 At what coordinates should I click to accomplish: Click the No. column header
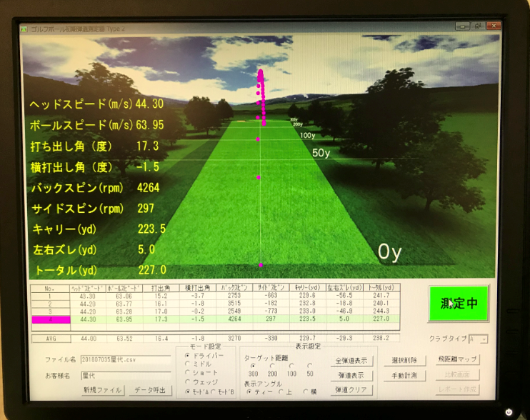point(51,289)
